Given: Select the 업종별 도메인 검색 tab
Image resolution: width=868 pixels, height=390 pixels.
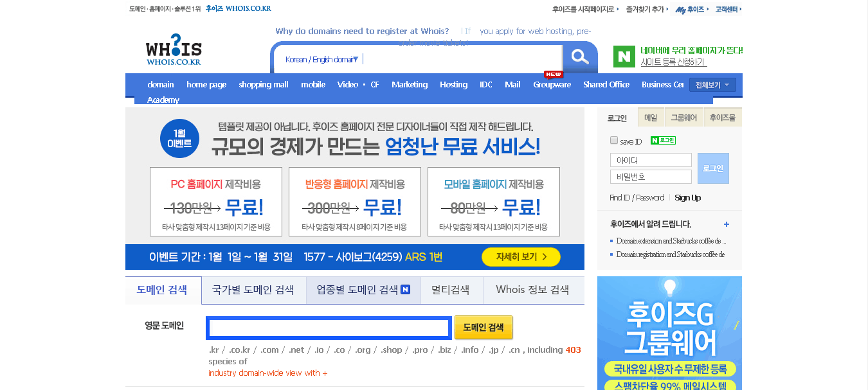Looking at the screenshot, I should (363, 290).
